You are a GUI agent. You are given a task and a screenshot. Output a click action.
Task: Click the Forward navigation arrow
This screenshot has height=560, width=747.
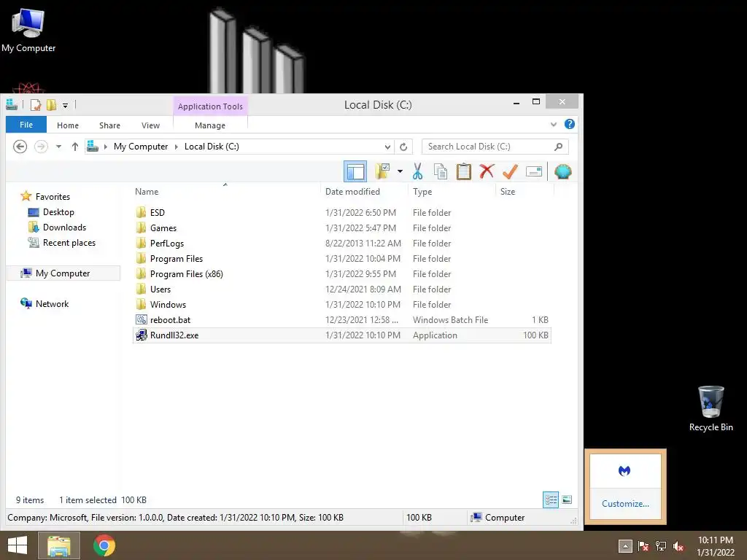click(41, 147)
